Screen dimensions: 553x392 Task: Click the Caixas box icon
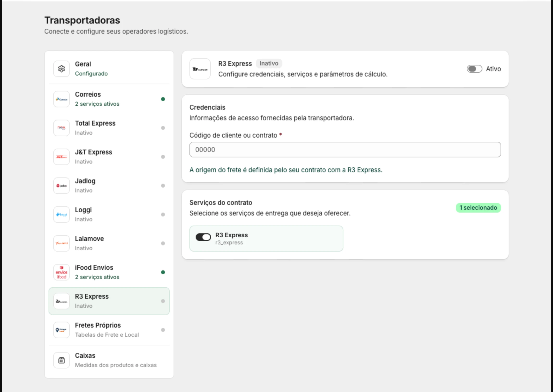click(62, 360)
